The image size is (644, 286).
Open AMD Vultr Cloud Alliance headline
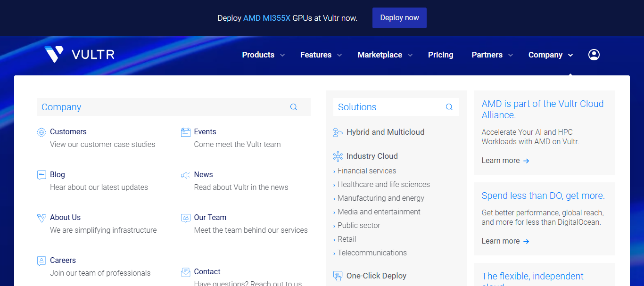(543, 109)
